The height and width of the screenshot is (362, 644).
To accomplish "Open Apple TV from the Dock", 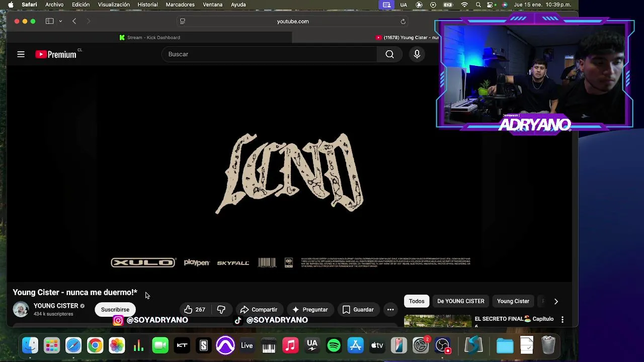I will [x=377, y=345].
